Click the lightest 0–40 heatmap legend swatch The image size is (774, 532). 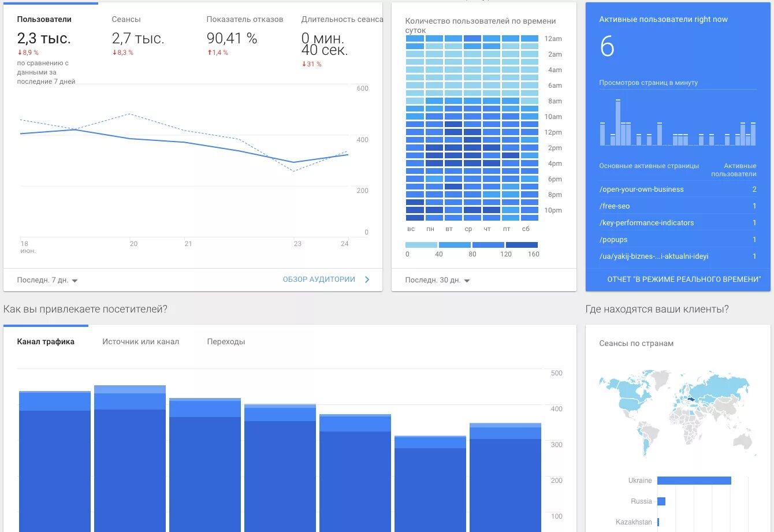click(421, 245)
